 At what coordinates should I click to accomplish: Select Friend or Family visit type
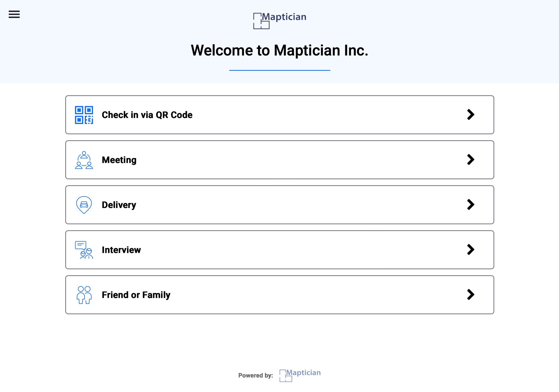tap(279, 295)
